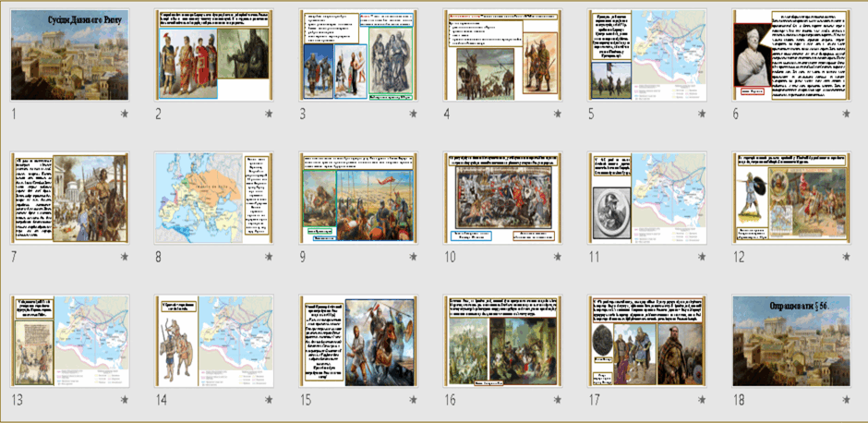
Task: Select slide 17 thumbnail
Action: [647, 341]
